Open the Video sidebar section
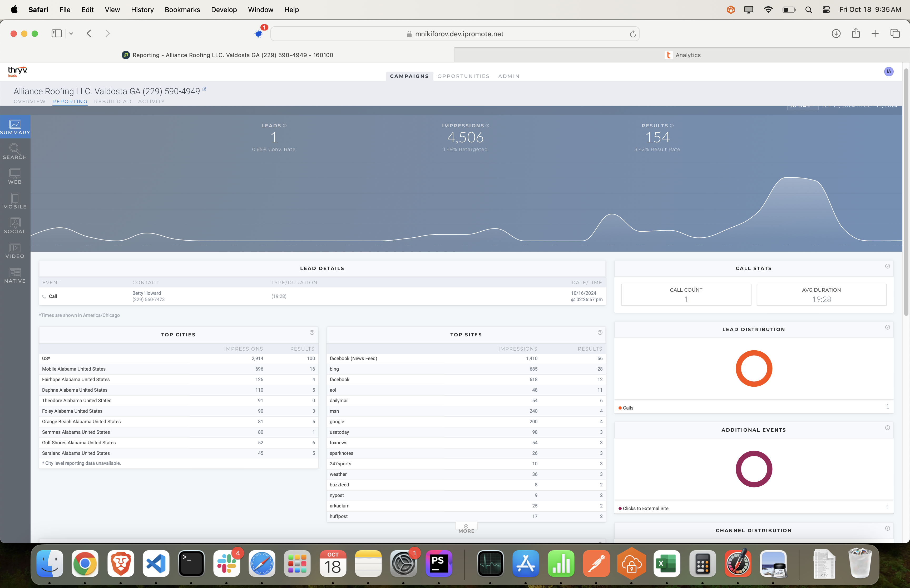 tap(15, 251)
